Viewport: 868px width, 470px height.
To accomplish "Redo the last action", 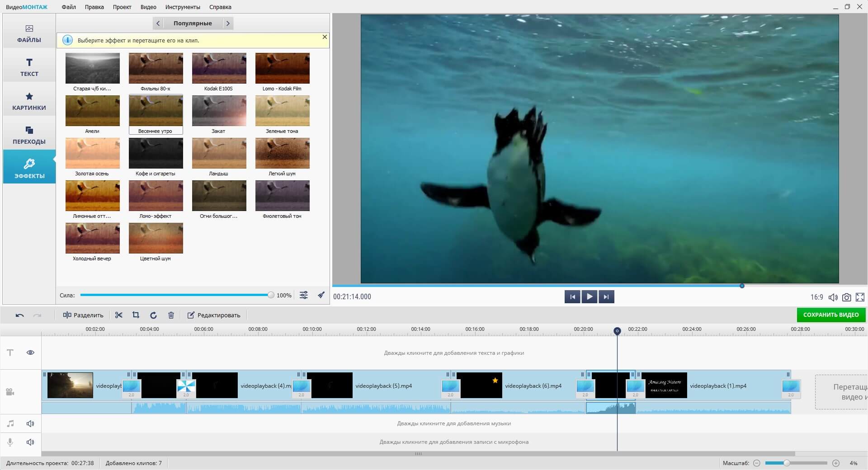I will (38, 315).
